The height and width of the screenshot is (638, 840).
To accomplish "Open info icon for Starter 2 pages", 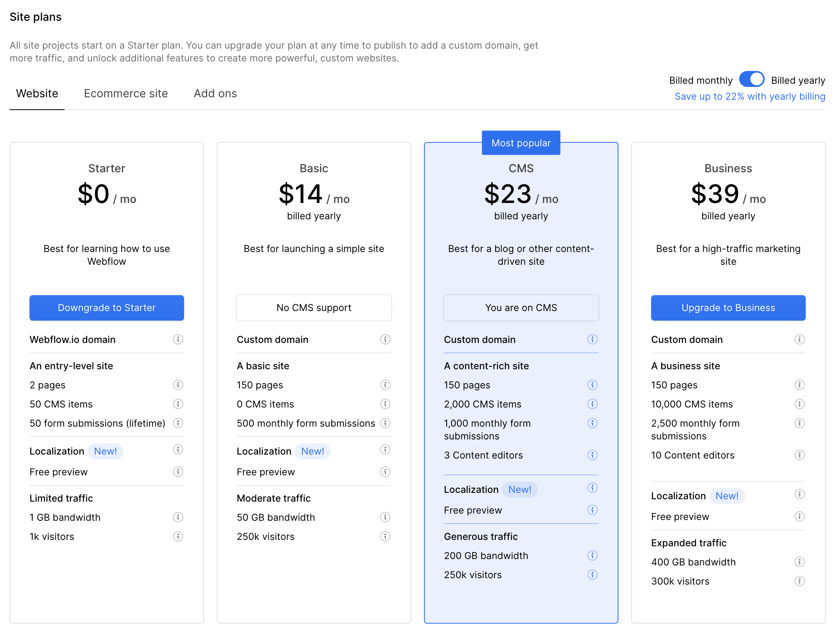I will [x=178, y=385].
